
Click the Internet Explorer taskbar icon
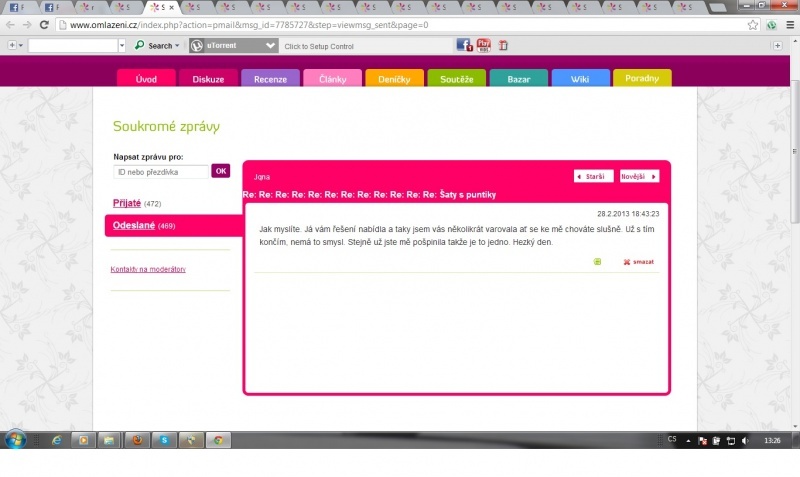pos(56,440)
